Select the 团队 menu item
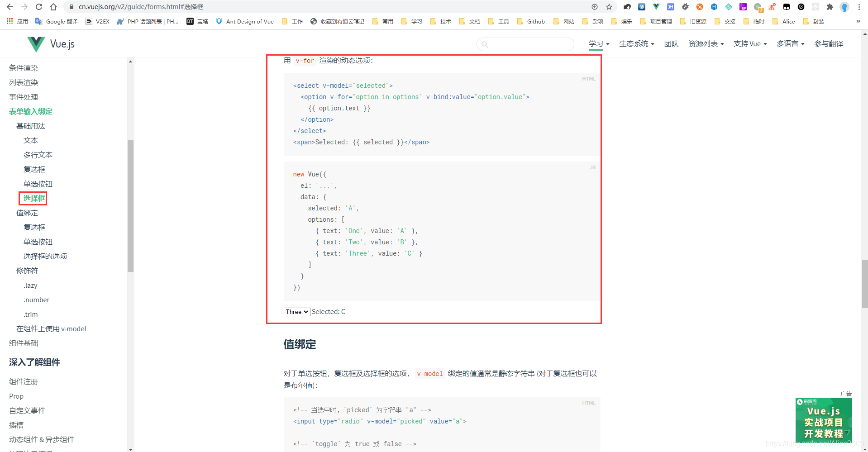The height and width of the screenshot is (452, 868). tap(671, 43)
